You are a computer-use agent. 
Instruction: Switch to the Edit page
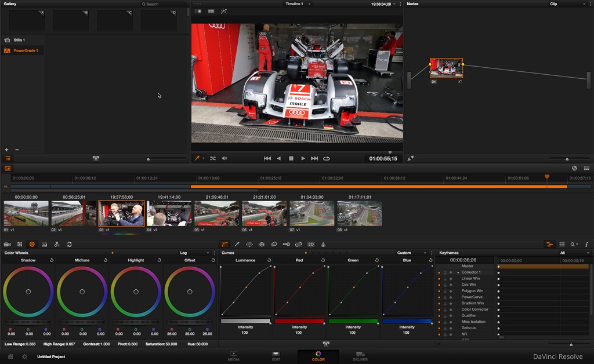276,356
